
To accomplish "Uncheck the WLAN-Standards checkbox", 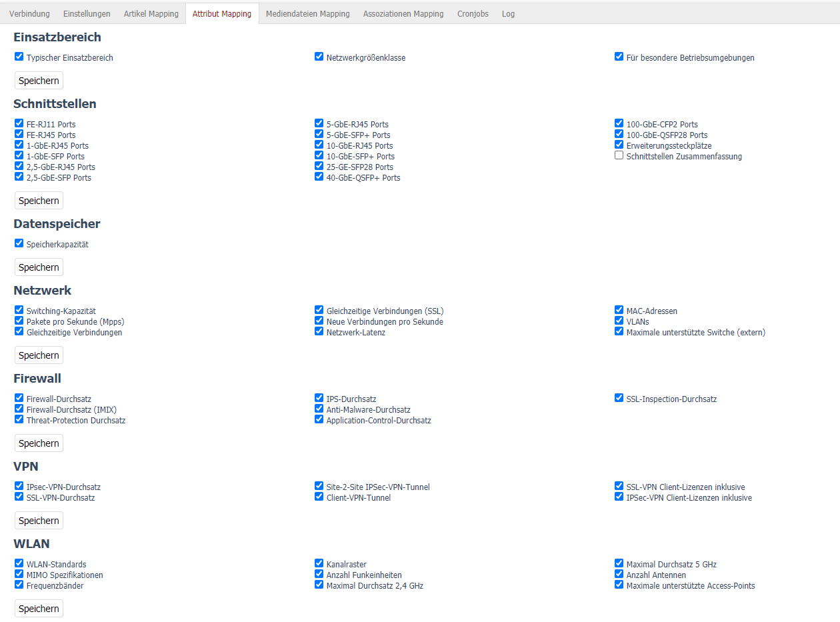I will (x=19, y=563).
